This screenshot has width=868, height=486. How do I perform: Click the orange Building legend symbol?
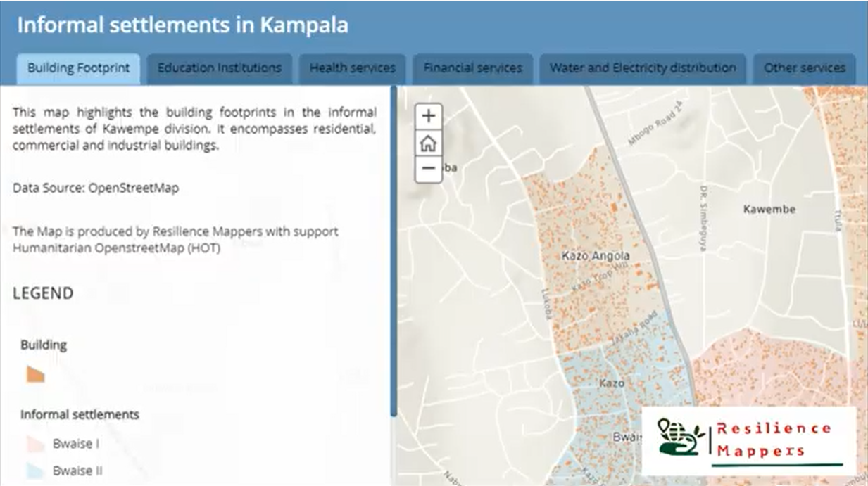point(35,373)
